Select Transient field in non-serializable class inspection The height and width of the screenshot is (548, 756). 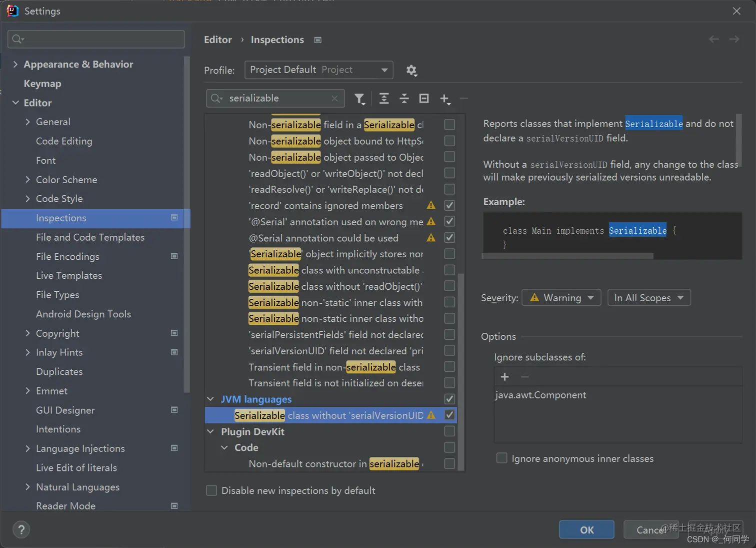334,367
